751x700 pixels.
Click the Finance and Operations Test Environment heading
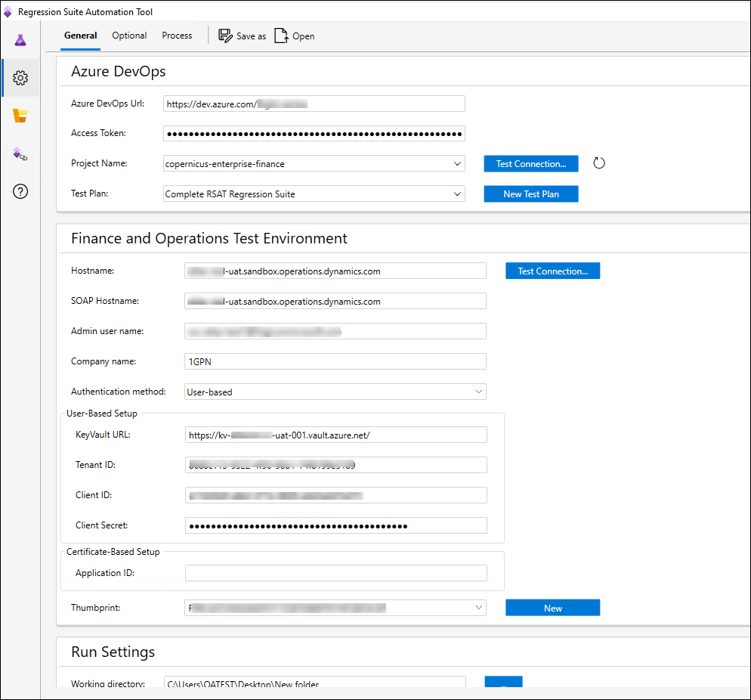[209, 239]
